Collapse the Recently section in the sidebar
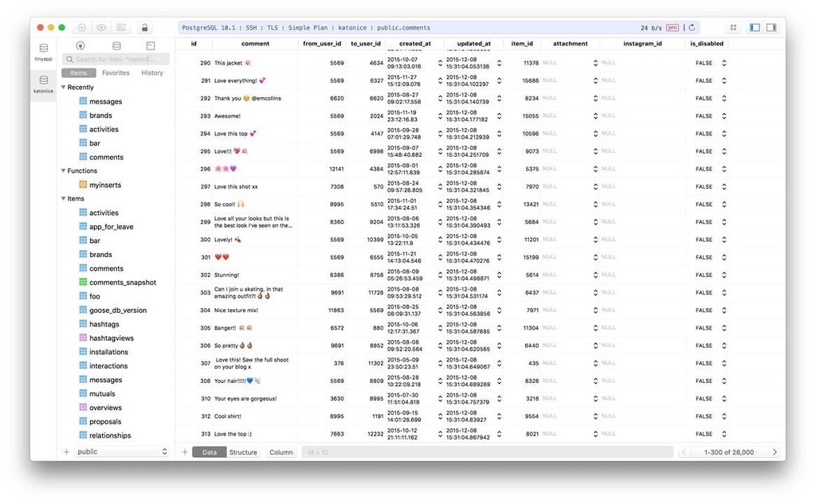 (x=64, y=88)
